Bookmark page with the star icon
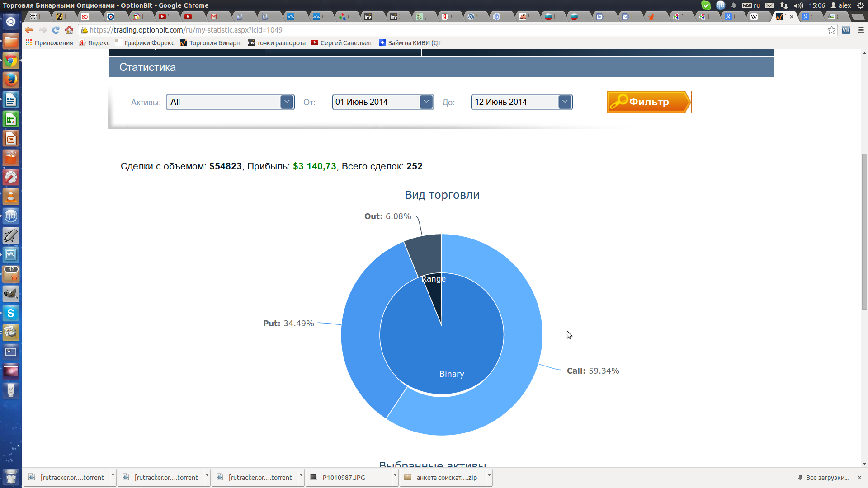868x488 pixels. 831,30
